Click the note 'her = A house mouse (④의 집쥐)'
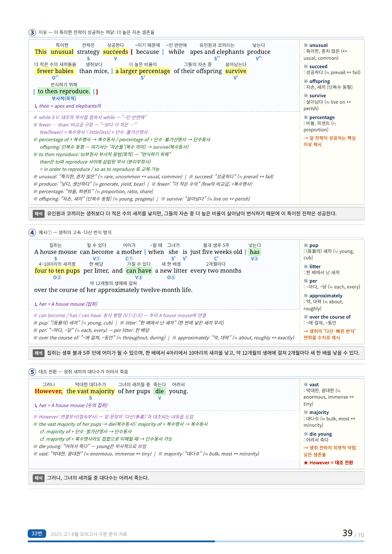The width and height of the screenshot is (392, 554). coord(71,406)
